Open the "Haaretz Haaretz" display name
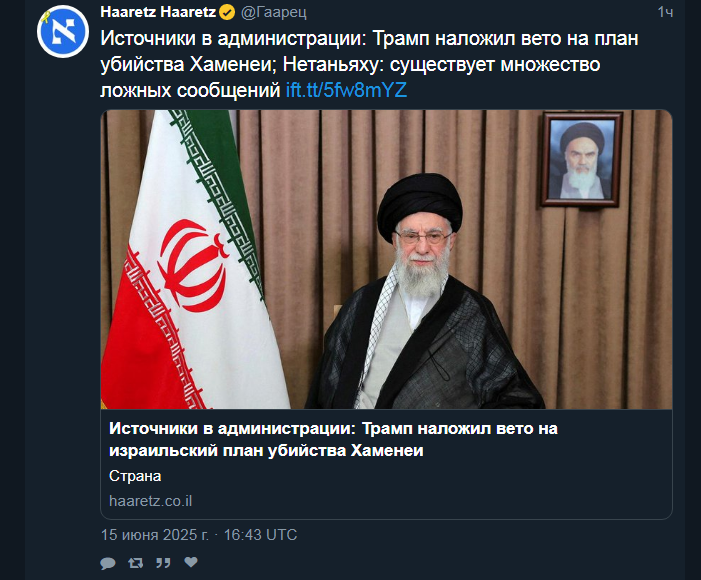The width and height of the screenshot is (701, 580). pyautogui.click(x=158, y=12)
